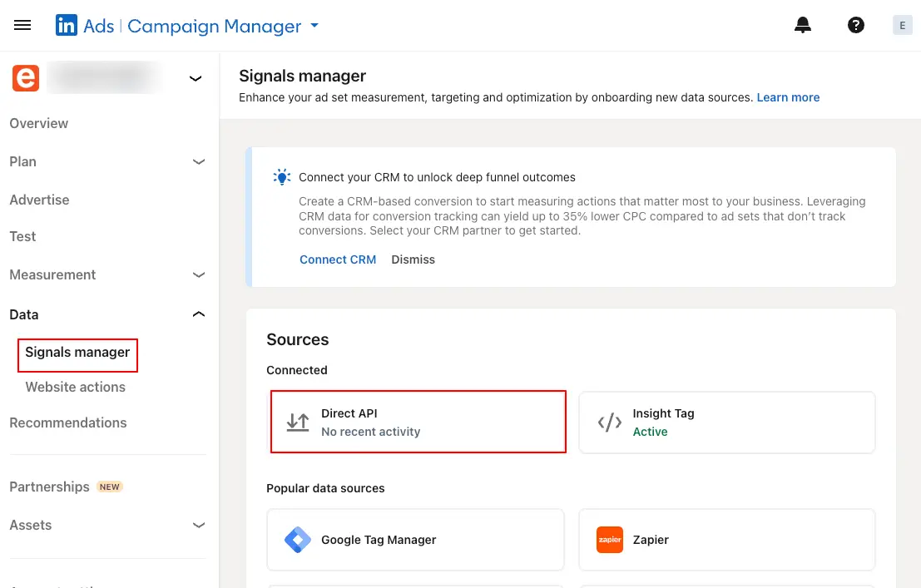Expand the Plan menu section
Viewport: 921px width, 588px height.
[198, 161]
